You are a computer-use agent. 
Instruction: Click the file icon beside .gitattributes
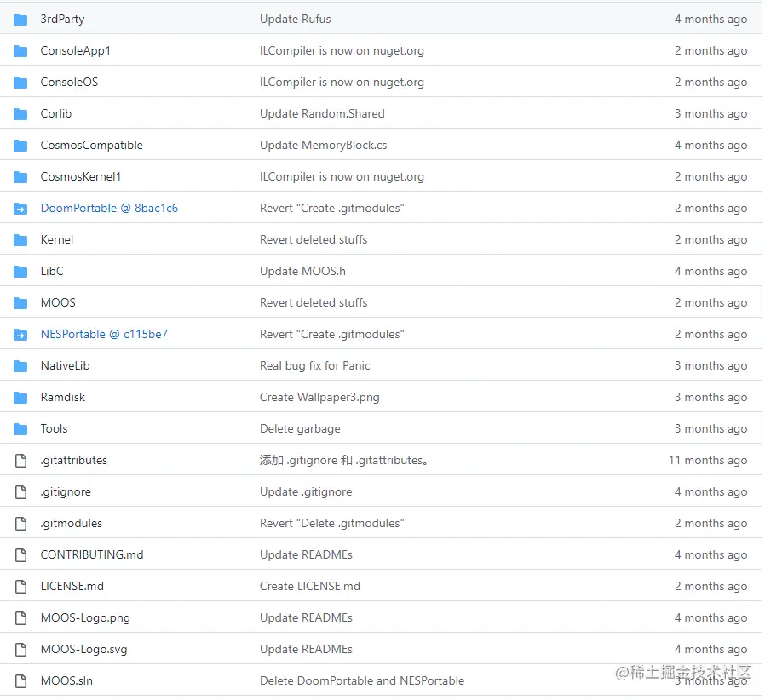20,460
